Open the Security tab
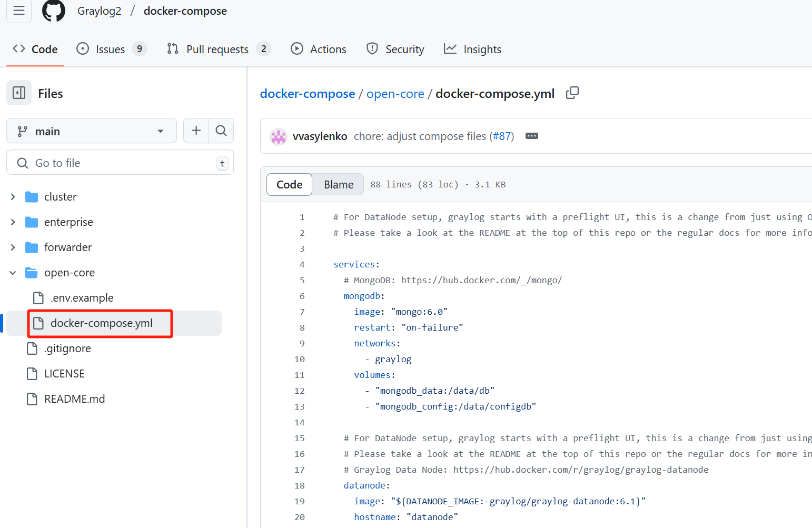 pos(395,49)
